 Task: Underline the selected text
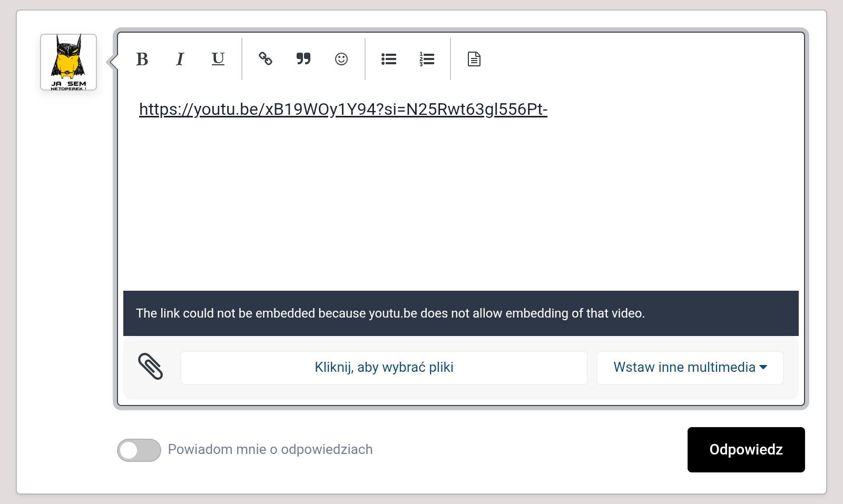coord(218,59)
